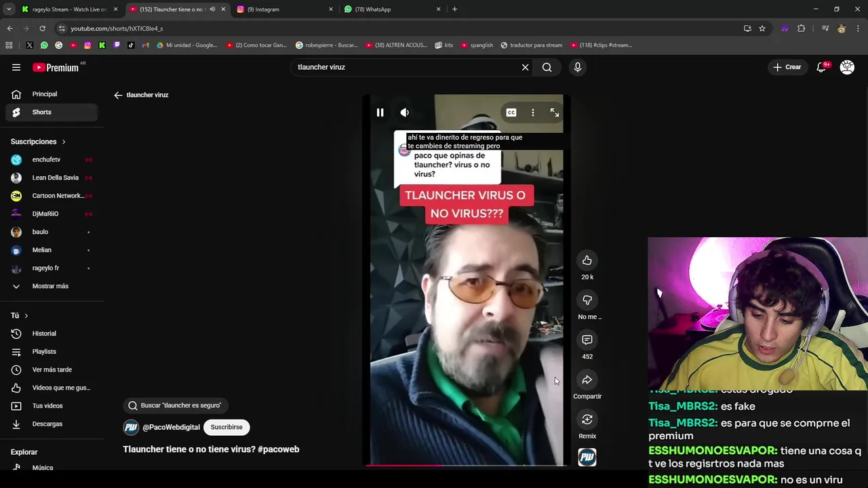The height and width of the screenshot is (488, 868).
Task: Subscribe with the Suscribirse button
Action: [226, 427]
